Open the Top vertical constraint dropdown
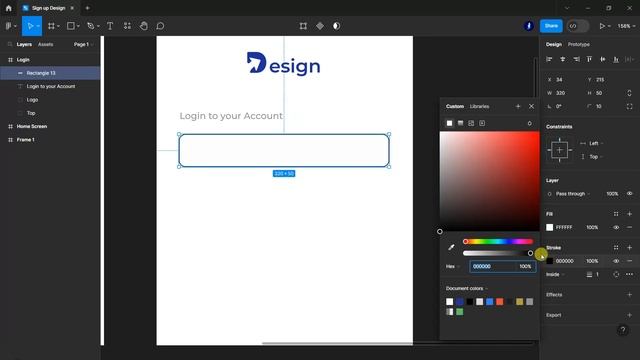The height and width of the screenshot is (360, 640). pos(596,157)
